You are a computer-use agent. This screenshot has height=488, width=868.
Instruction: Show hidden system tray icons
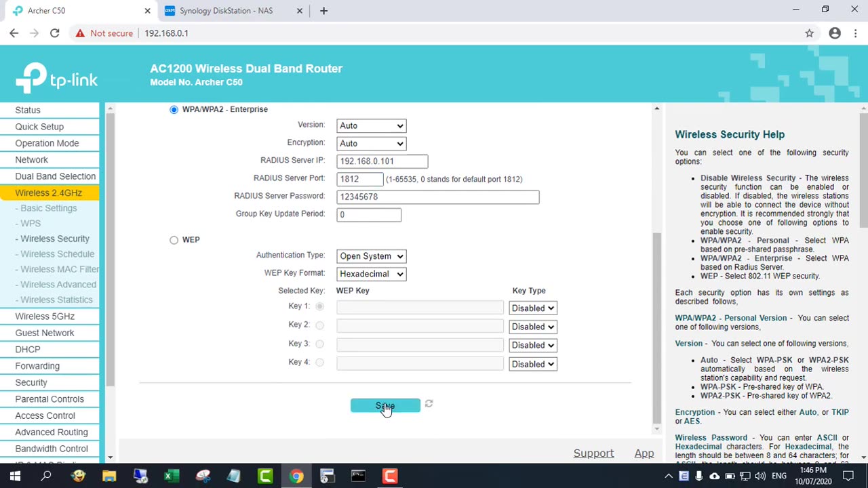tap(668, 476)
